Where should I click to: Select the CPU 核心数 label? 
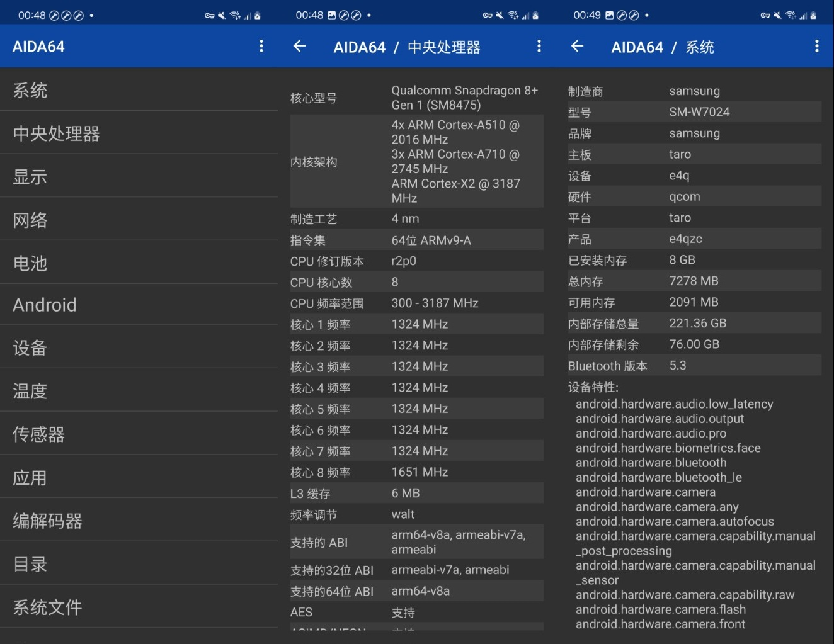321,283
